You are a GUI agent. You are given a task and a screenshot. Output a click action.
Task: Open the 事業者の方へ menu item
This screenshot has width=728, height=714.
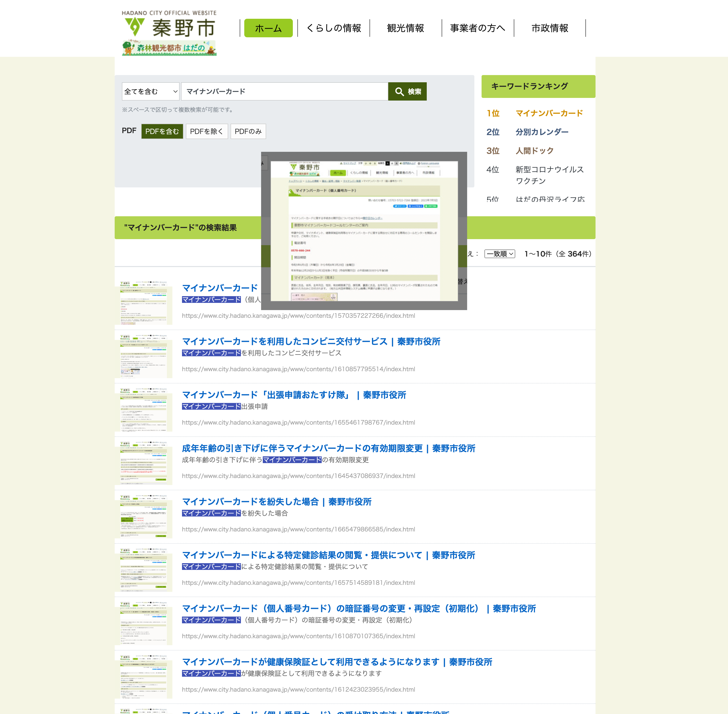click(x=478, y=28)
